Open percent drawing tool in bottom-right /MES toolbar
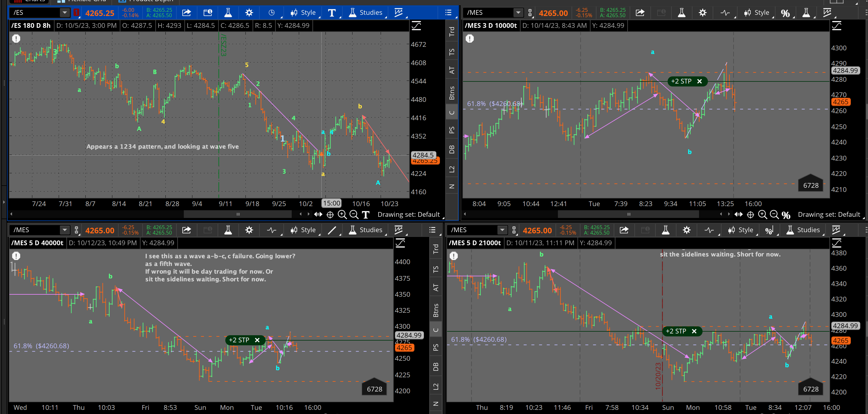The image size is (868, 414). point(769,230)
